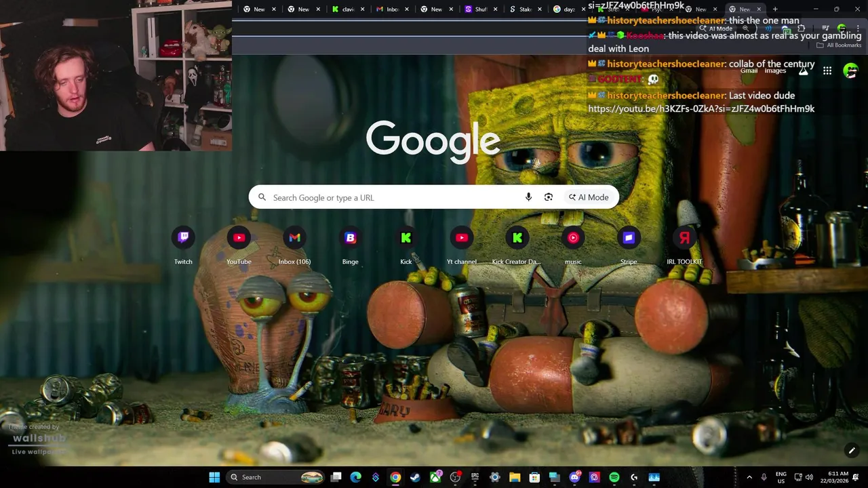
Task: Switch the ENG US input language
Action: [x=781, y=477]
